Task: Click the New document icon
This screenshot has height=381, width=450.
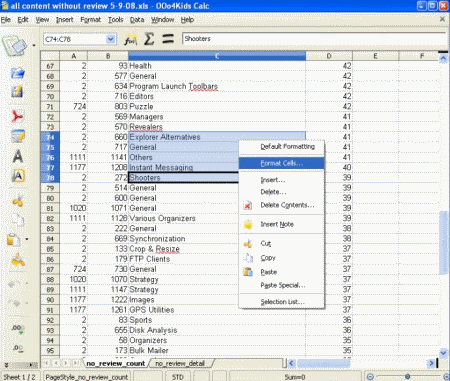Action: [x=14, y=45]
